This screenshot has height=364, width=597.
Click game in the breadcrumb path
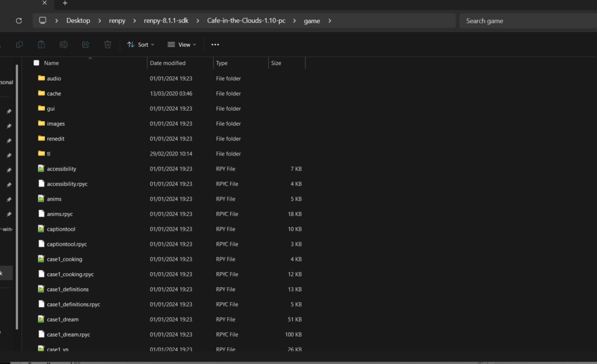point(312,21)
